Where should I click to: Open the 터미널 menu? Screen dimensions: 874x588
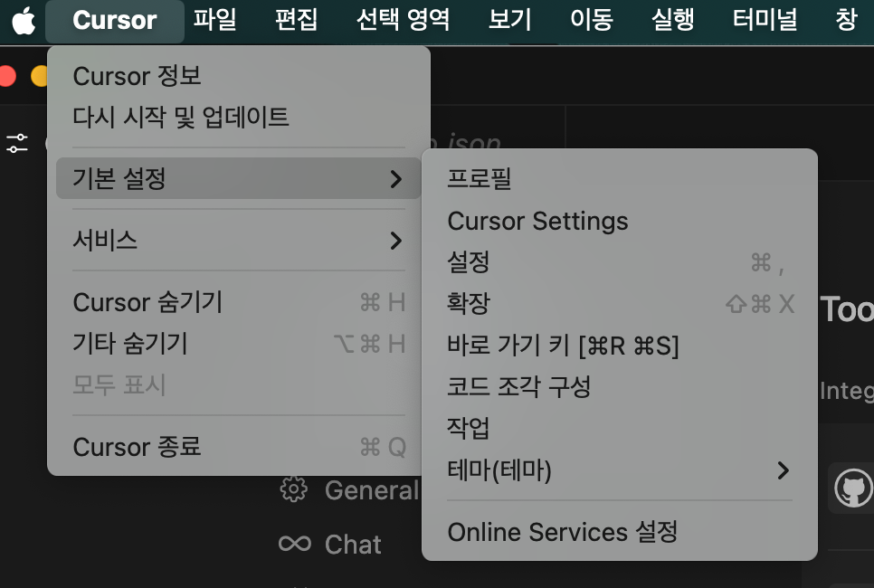pos(765,20)
